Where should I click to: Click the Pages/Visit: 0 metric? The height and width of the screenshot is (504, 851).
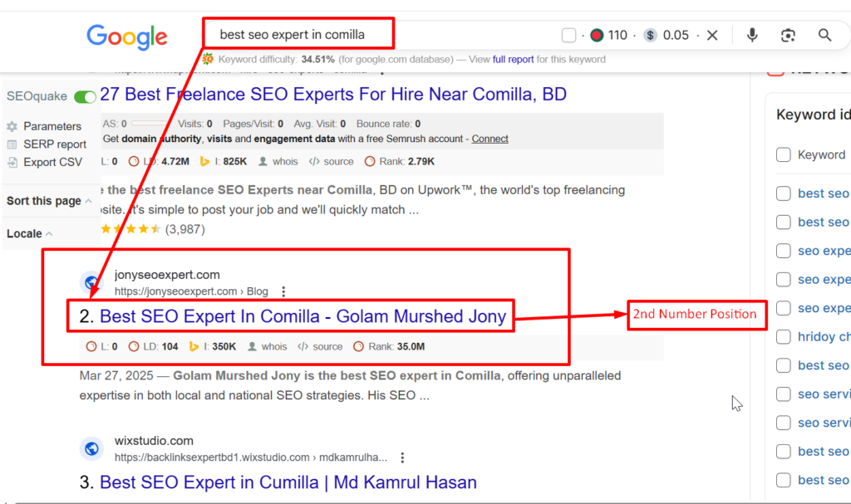253,124
